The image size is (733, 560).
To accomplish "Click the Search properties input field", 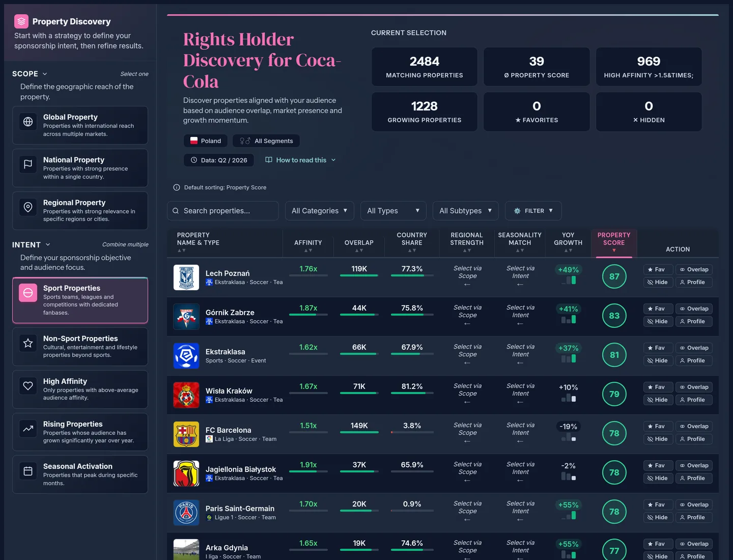I will point(223,211).
